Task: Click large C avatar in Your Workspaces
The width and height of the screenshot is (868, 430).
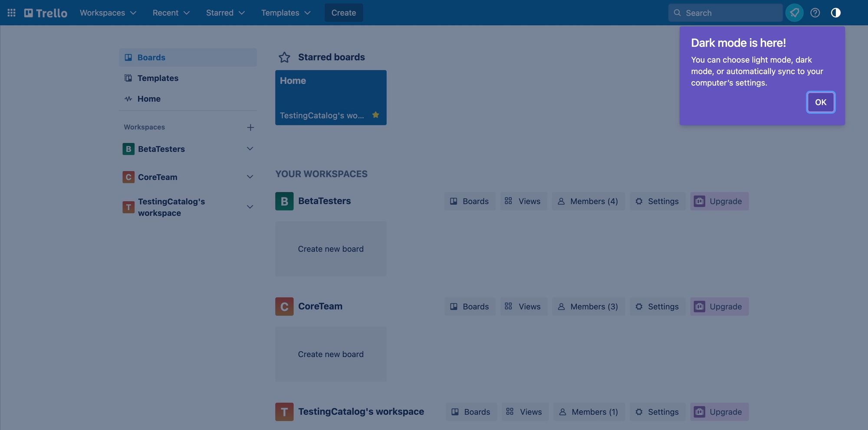Action: 284,306
